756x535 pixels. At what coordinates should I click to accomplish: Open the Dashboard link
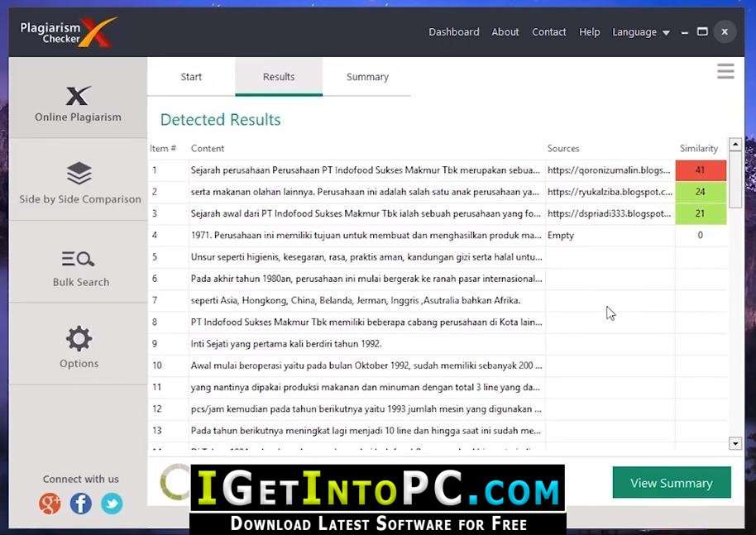(x=454, y=32)
